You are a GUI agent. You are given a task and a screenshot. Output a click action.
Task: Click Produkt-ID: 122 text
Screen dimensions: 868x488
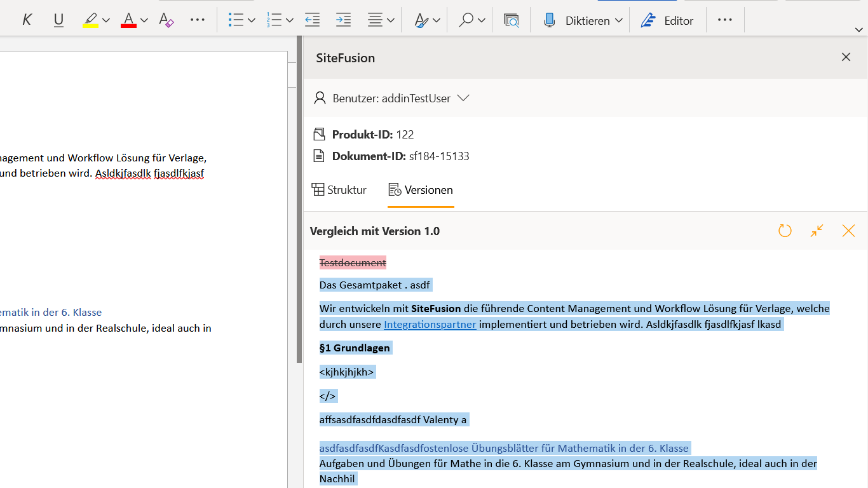click(x=373, y=134)
